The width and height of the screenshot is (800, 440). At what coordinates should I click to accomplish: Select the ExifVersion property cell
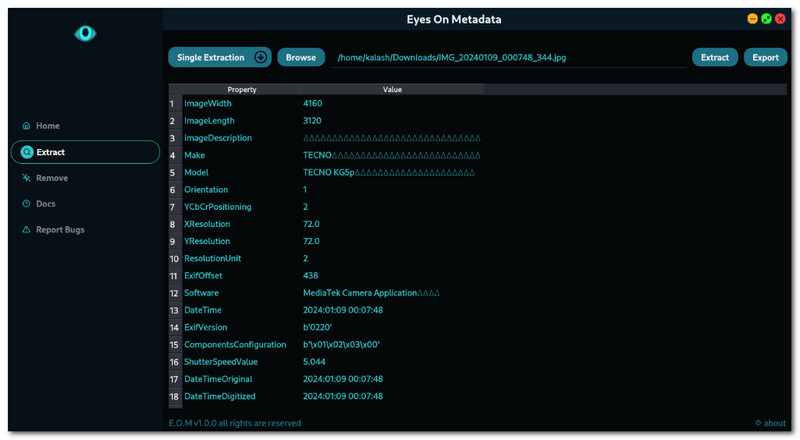tap(241, 327)
